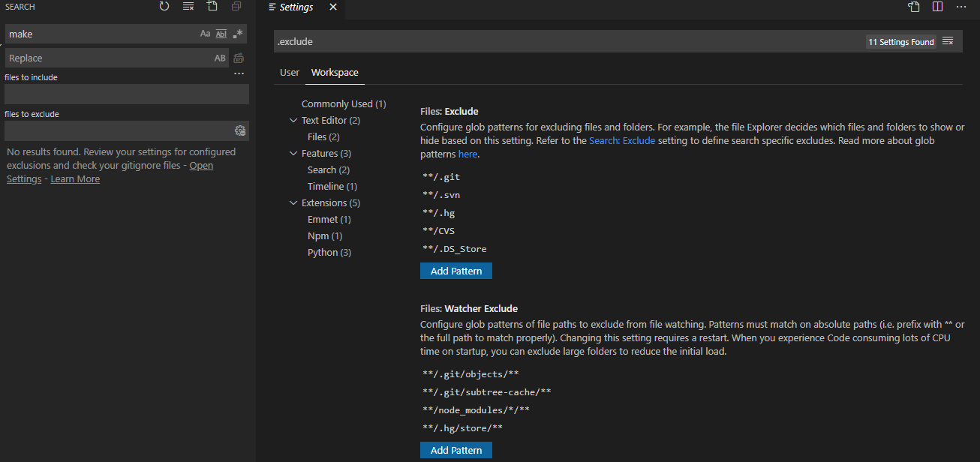This screenshot has width=980, height=462.
Task: Collapse the Extensions settings section
Action: [x=293, y=202]
